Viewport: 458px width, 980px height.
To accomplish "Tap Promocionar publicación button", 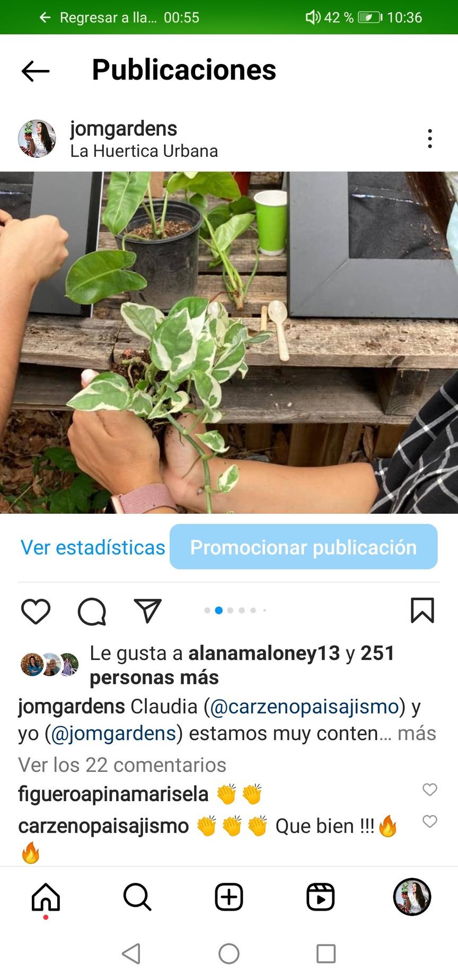I will [304, 547].
